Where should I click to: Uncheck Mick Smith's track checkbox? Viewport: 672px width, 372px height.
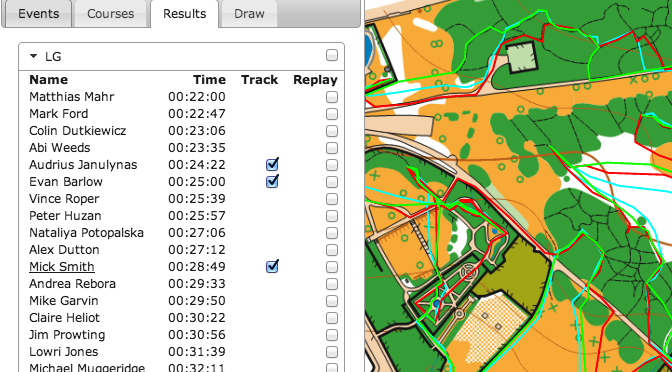(x=272, y=266)
